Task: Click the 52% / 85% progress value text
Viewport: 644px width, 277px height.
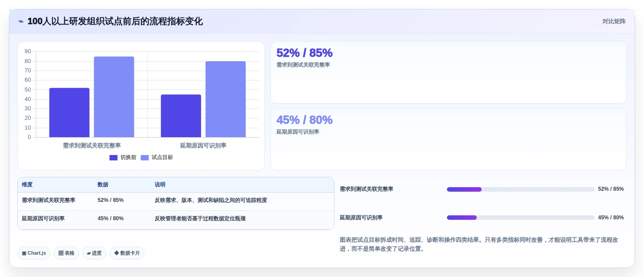Action: click(x=611, y=189)
